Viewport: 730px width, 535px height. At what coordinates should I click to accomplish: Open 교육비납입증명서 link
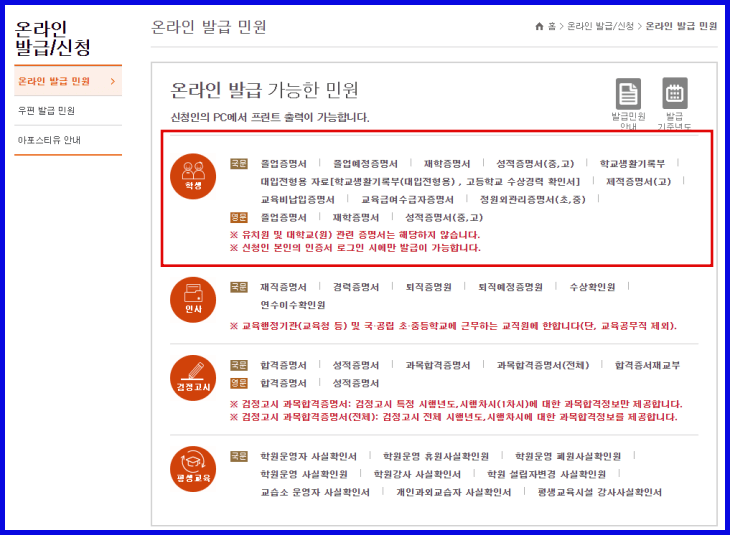[297, 199]
